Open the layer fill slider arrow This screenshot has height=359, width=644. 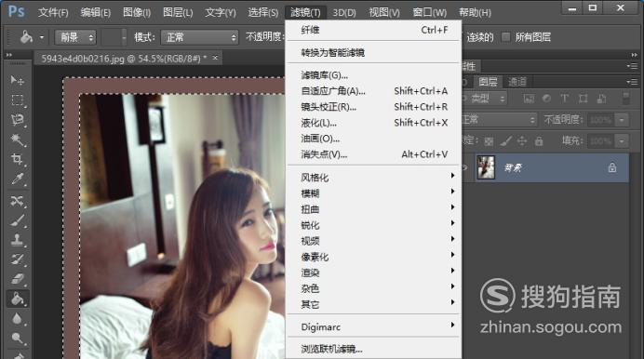tap(622, 141)
